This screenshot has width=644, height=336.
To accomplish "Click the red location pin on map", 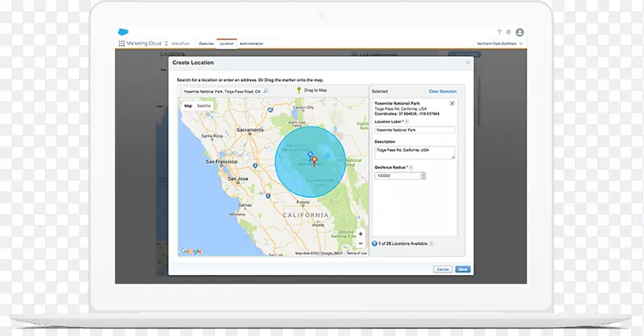I will click(x=314, y=158).
